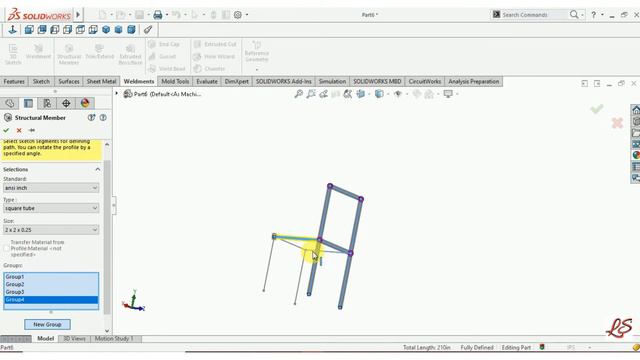Click the Previous View icon
640x360 pixels.
point(323,94)
